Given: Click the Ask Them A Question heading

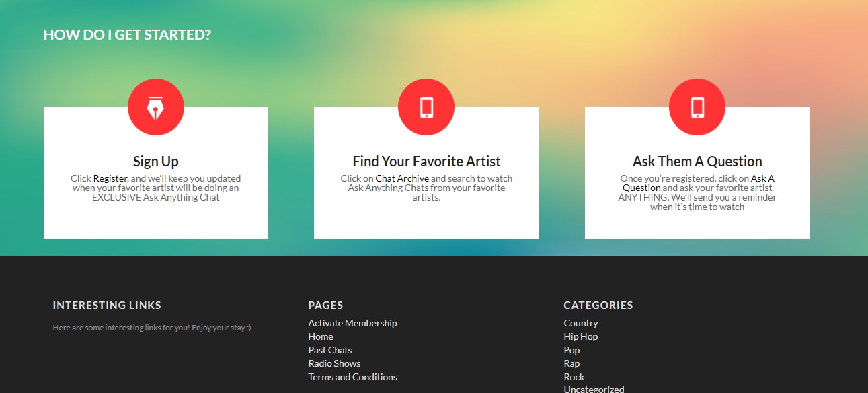Looking at the screenshot, I should (x=697, y=162).
